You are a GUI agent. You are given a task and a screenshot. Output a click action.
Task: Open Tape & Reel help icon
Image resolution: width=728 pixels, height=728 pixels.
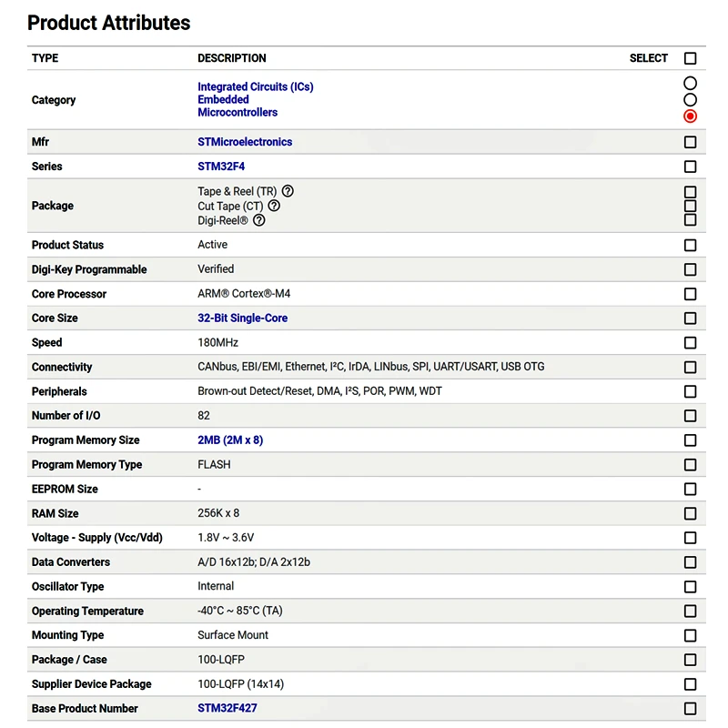click(288, 191)
